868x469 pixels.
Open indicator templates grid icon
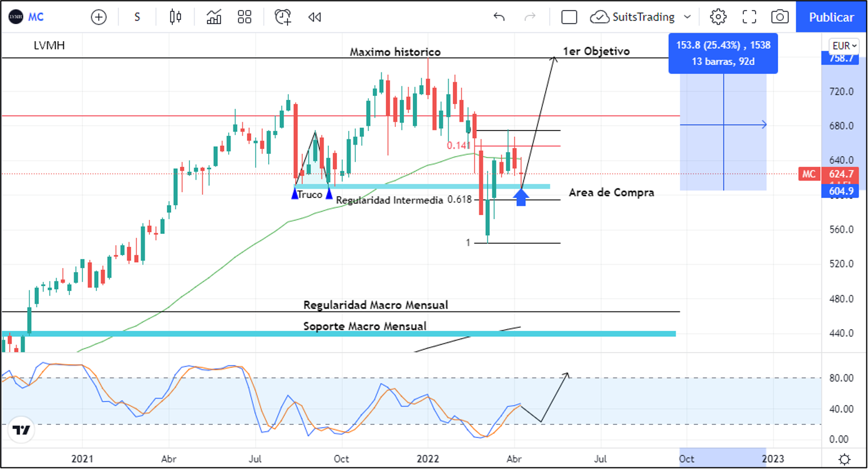click(x=245, y=17)
